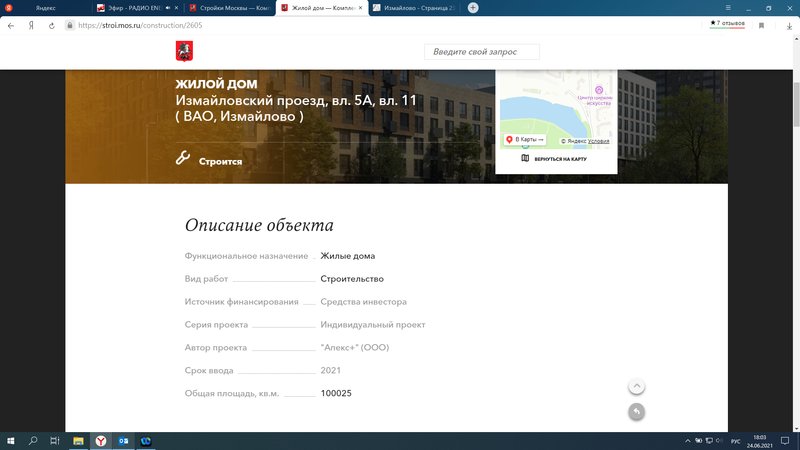
Task: Click the value '2021' for Срок ввода
Action: pyautogui.click(x=331, y=370)
